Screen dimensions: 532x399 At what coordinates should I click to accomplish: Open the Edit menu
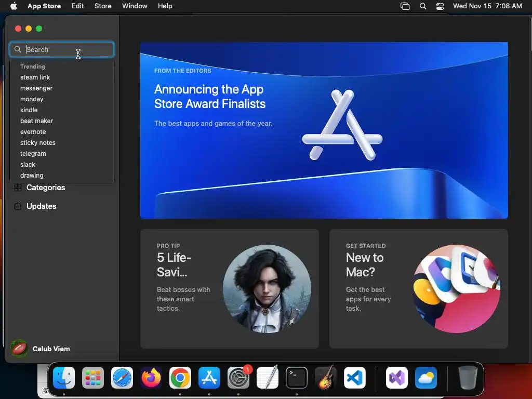[78, 6]
